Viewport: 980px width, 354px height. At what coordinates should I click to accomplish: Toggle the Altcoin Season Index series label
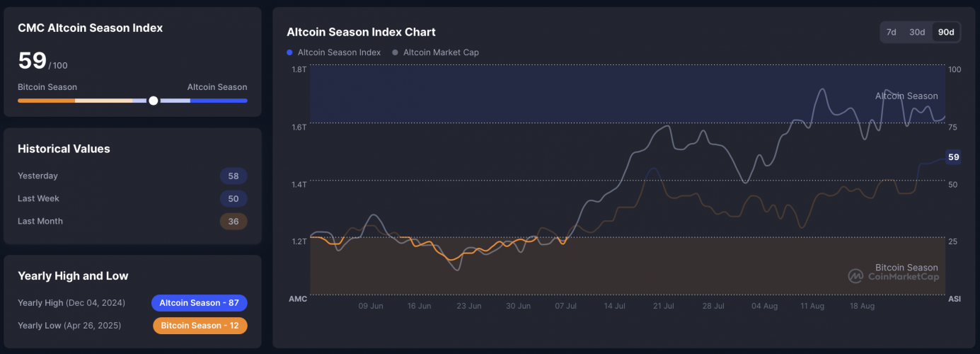point(339,52)
